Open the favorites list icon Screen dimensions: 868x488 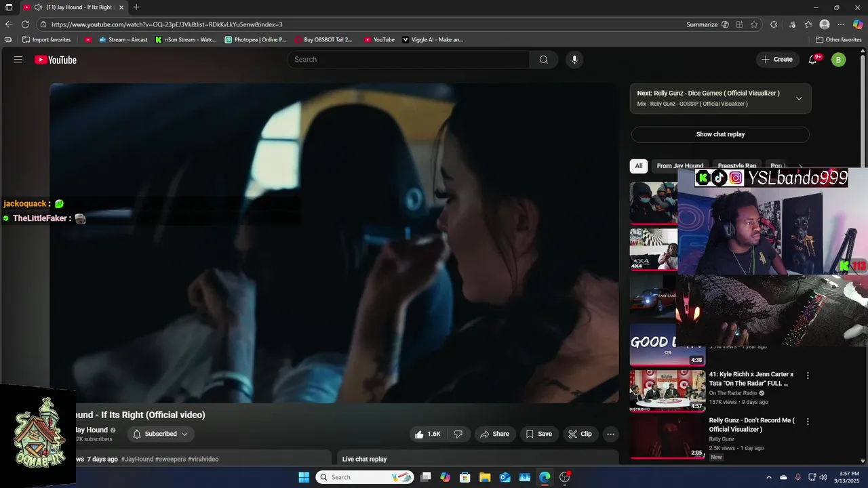tap(808, 24)
